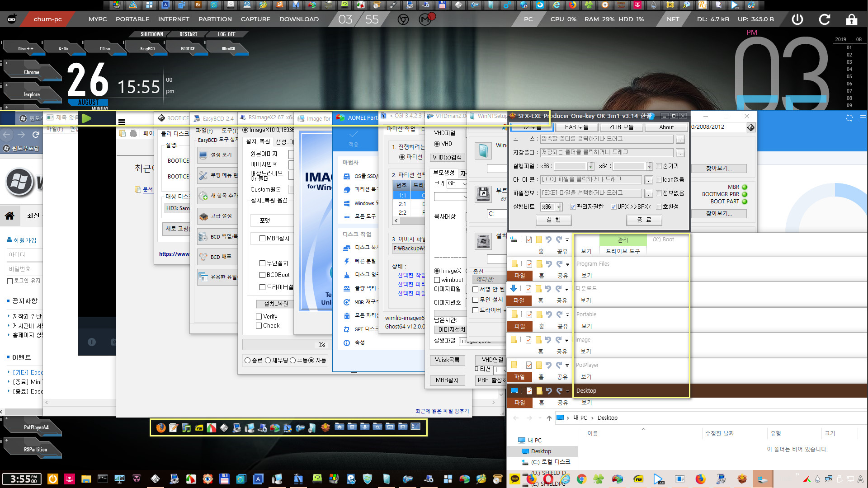Click the power icon in top bar

coord(797,19)
